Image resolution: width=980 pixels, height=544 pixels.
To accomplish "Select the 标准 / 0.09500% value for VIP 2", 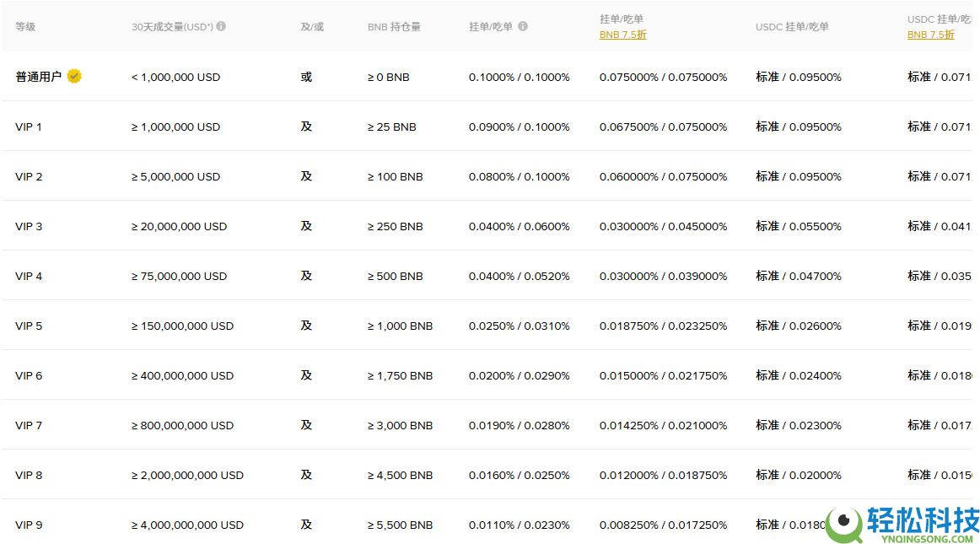I will [799, 176].
